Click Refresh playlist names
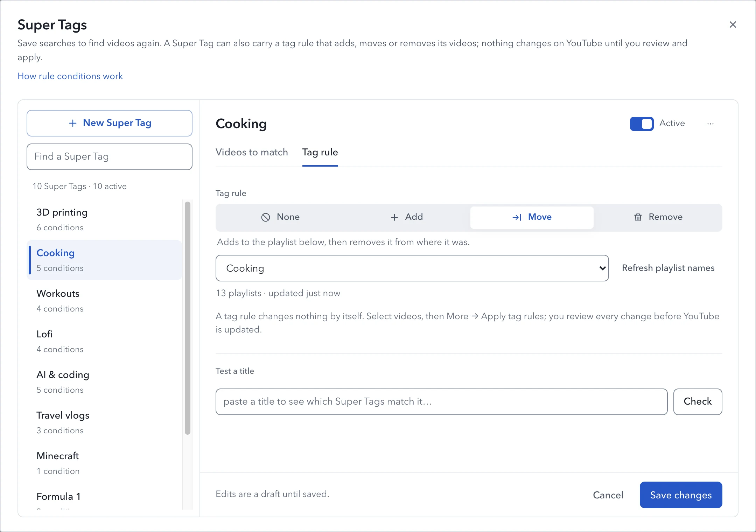Screen dimensions: 756x532 click(668, 268)
